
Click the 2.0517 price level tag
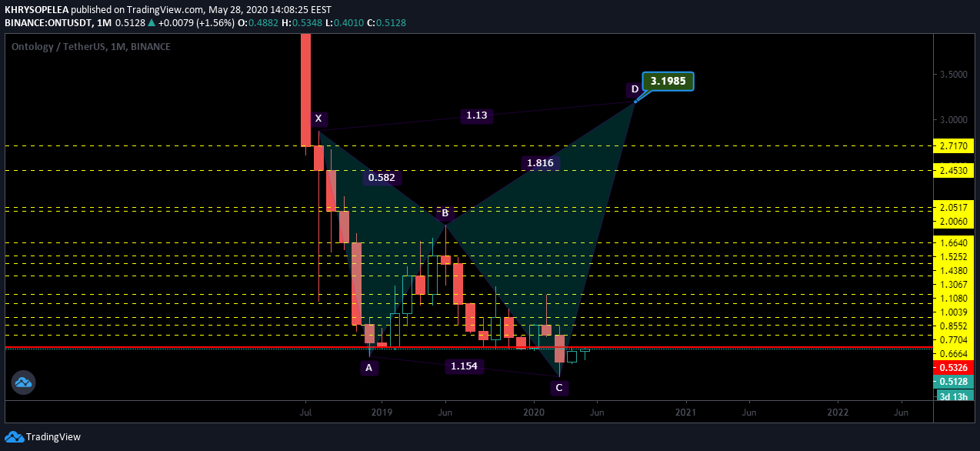coord(955,208)
